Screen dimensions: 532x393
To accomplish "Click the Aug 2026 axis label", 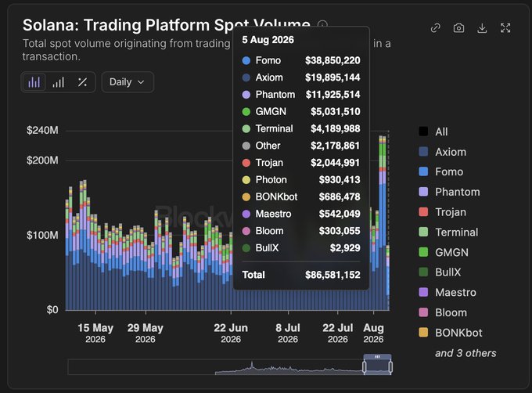I will point(373,333).
